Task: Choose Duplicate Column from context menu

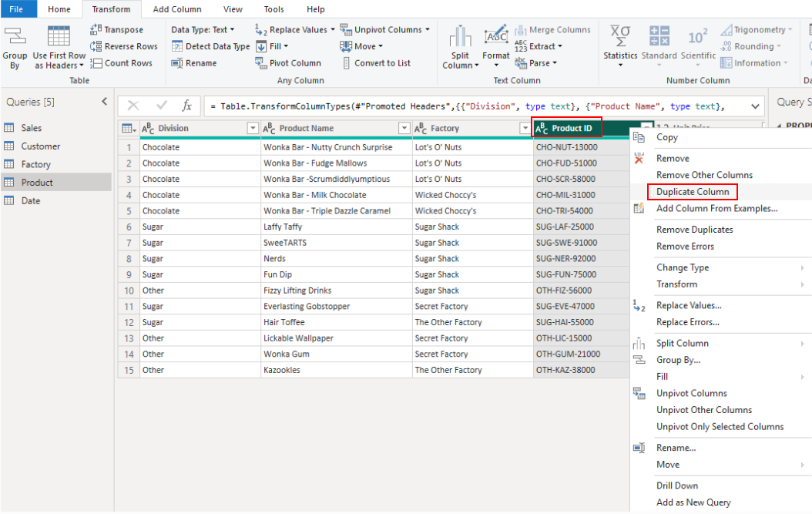Action: (693, 192)
